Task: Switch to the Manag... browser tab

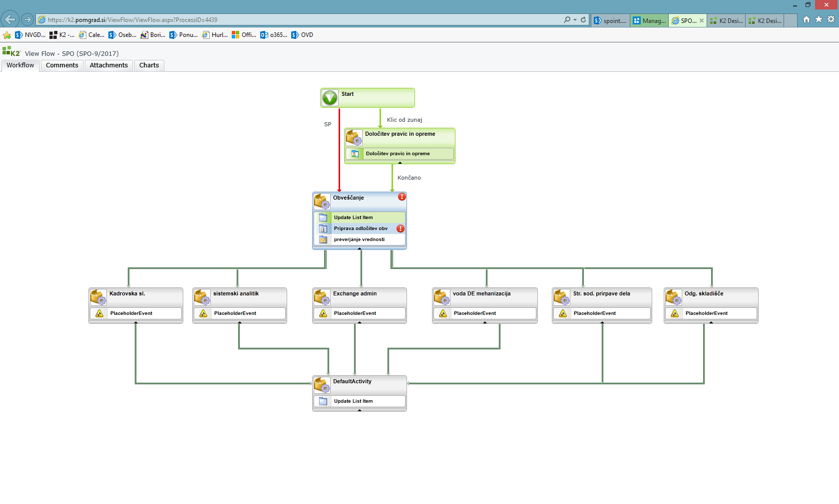Action: click(649, 20)
